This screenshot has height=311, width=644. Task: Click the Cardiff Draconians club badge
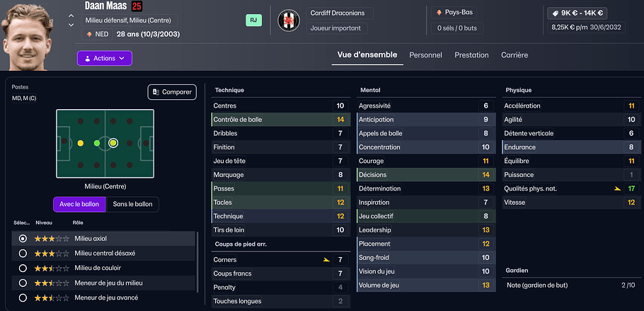(289, 21)
